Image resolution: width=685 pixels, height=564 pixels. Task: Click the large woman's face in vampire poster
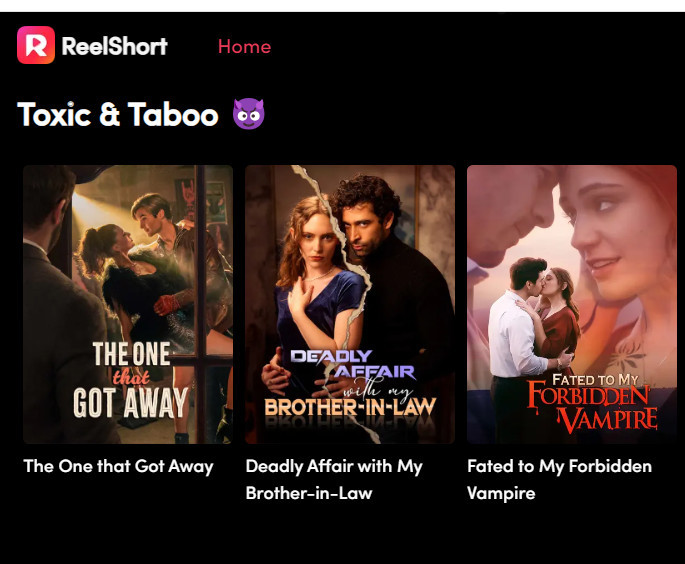(x=612, y=232)
